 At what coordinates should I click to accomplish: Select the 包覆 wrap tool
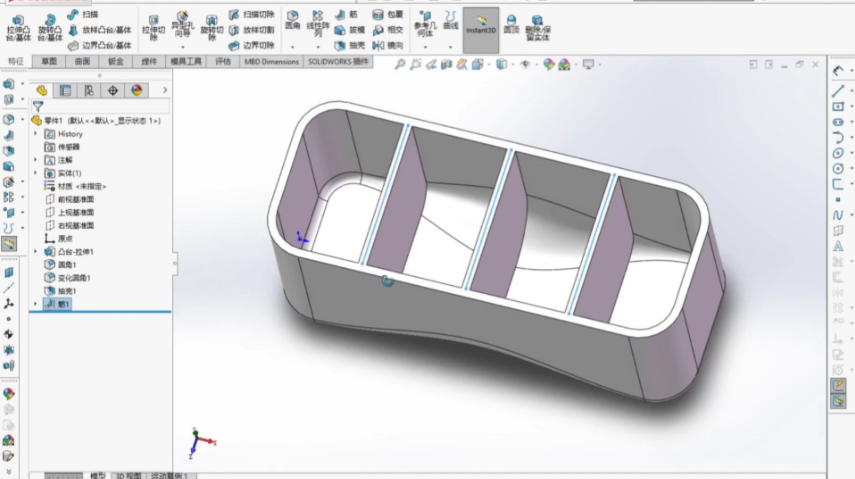pyautogui.click(x=388, y=15)
